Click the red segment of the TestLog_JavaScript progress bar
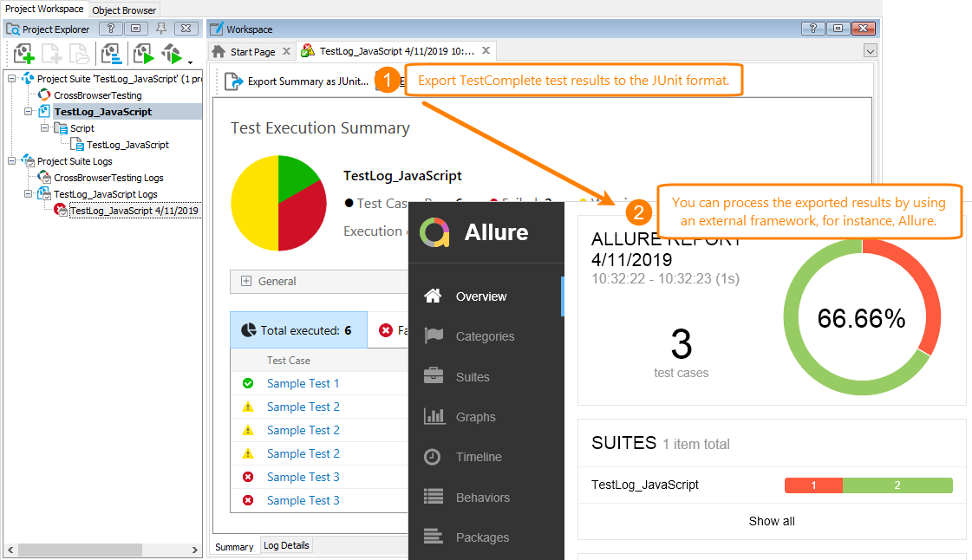This screenshot has height=560, width=972. pos(812,485)
